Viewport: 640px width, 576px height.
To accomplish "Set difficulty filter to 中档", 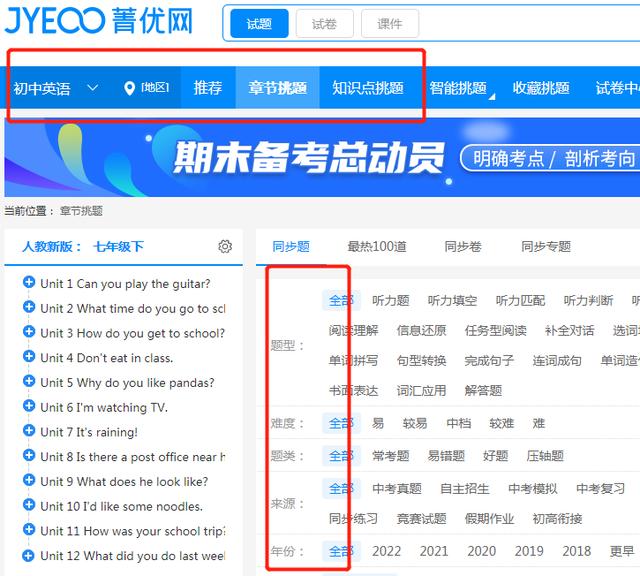I will (459, 423).
